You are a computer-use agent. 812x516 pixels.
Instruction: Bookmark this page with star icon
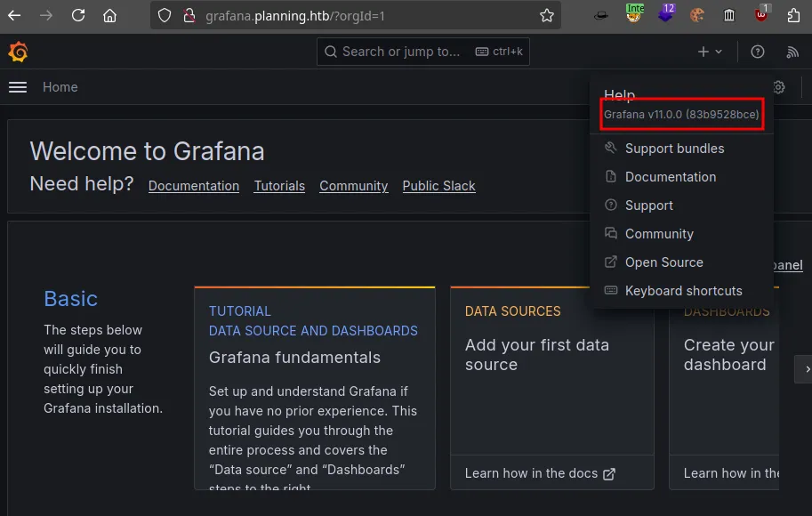[x=547, y=15]
